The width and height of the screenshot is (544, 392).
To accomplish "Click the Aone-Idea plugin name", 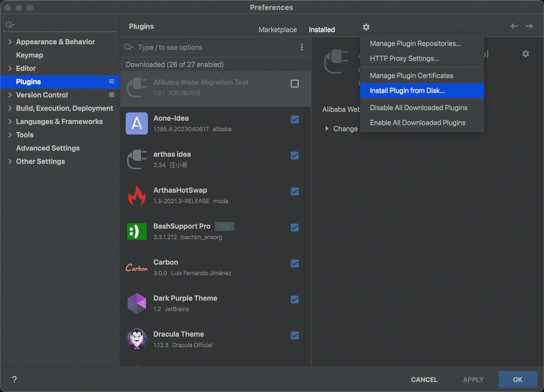I will tap(171, 118).
